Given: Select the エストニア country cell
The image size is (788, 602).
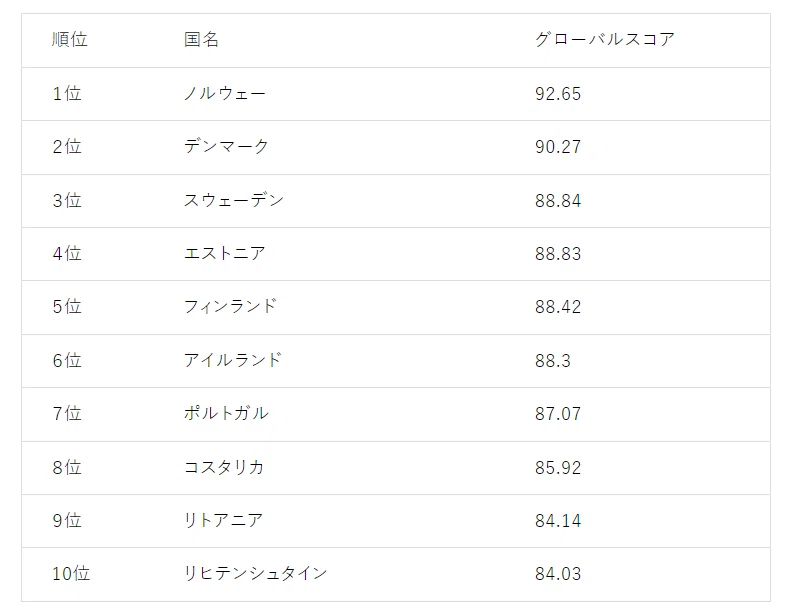Looking at the screenshot, I should (x=225, y=253).
